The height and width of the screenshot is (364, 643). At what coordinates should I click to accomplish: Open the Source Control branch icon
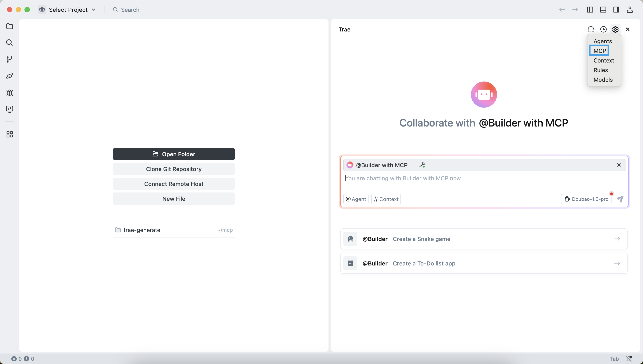click(x=9, y=59)
